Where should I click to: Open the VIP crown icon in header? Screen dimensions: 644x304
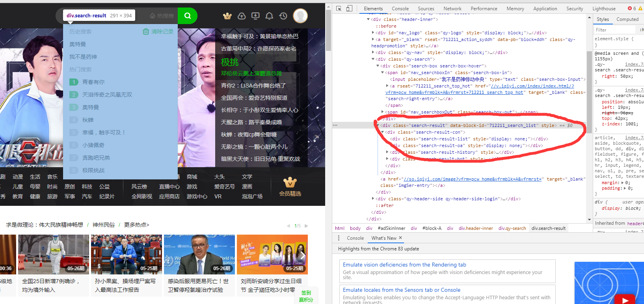click(227, 16)
